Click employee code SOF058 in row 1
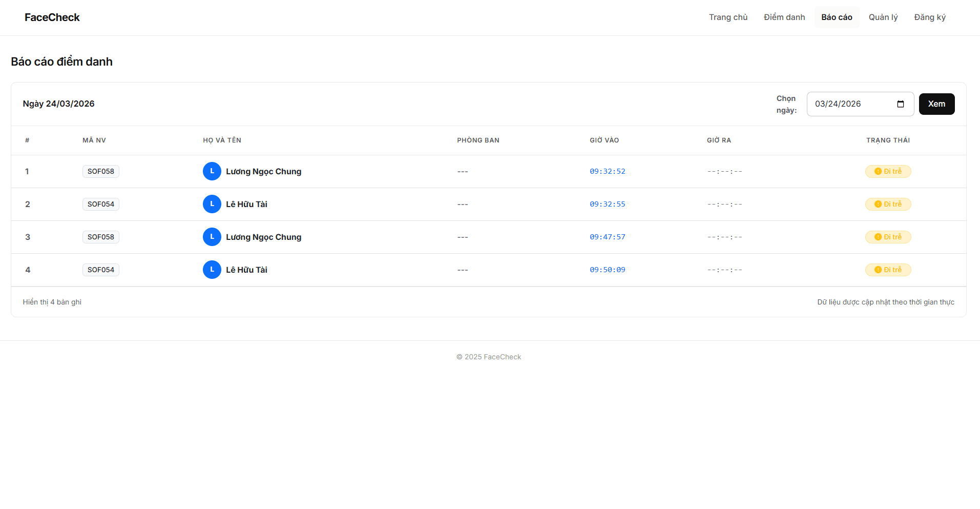 [x=101, y=171]
